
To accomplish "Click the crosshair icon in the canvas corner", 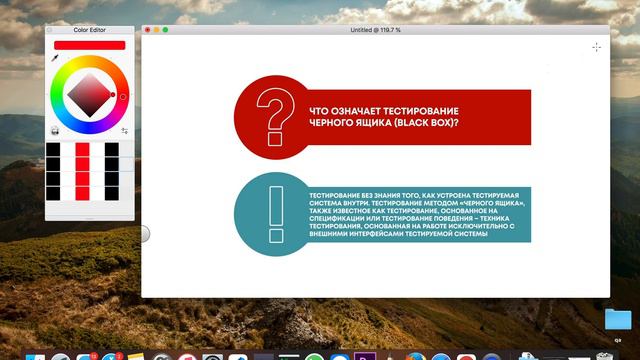I will point(596,47).
